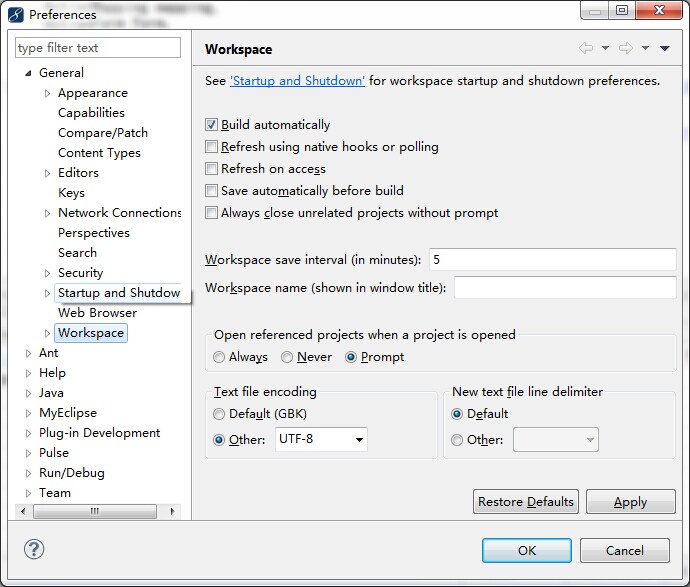Click the Restore Defaults button
The height and width of the screenshot is (587, 690).
(x=526, y=502)
